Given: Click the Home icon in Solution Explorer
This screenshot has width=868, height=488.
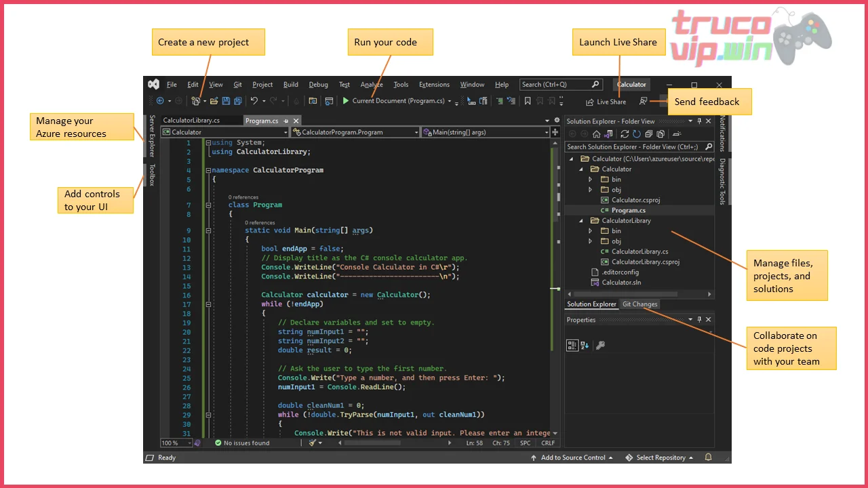Looking at the screenshot, I should coord(596,134).
